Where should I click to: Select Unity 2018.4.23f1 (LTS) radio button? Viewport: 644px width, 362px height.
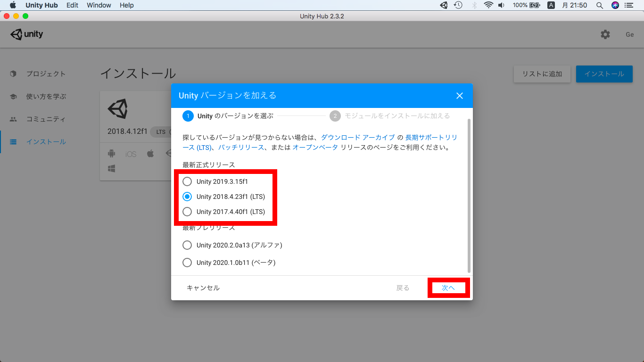(x=187, y=197)
